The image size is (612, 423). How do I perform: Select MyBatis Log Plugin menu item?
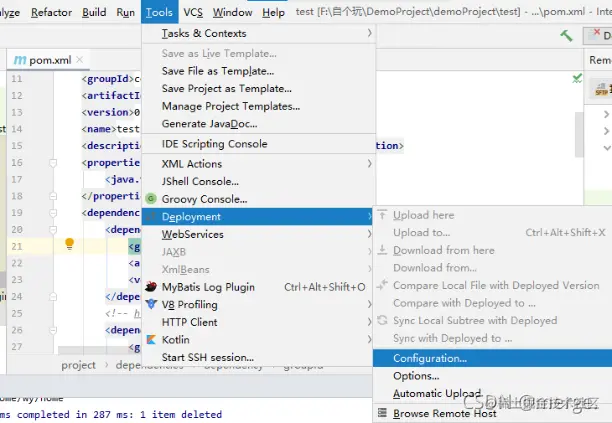(x=258, y=287)
